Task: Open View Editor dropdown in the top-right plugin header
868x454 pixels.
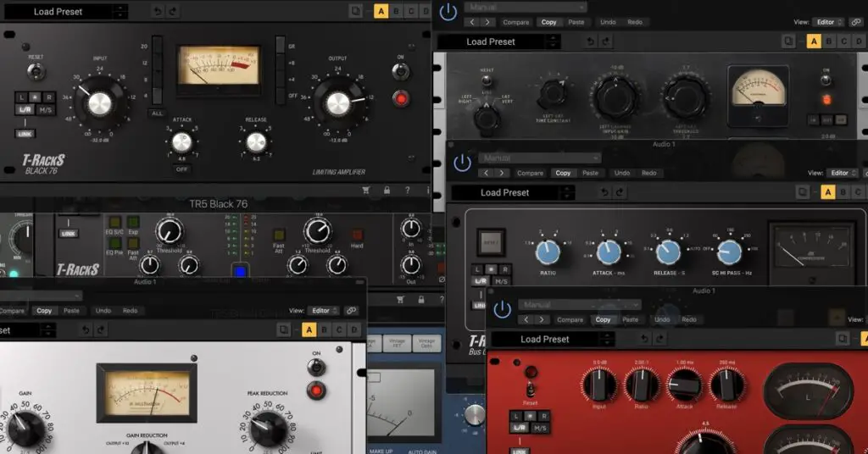Action: tap(829, 22)
